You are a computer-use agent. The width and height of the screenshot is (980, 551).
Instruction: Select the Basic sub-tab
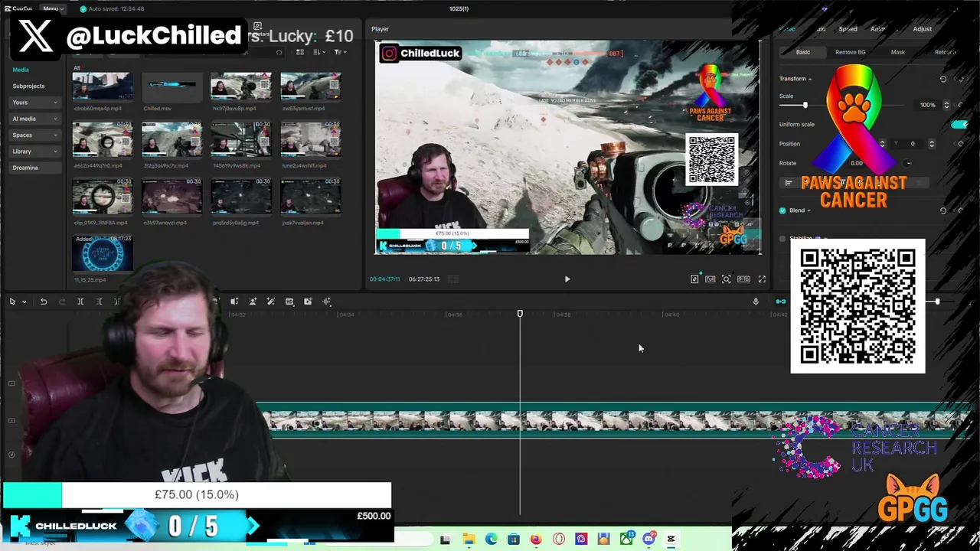(802, 52)
